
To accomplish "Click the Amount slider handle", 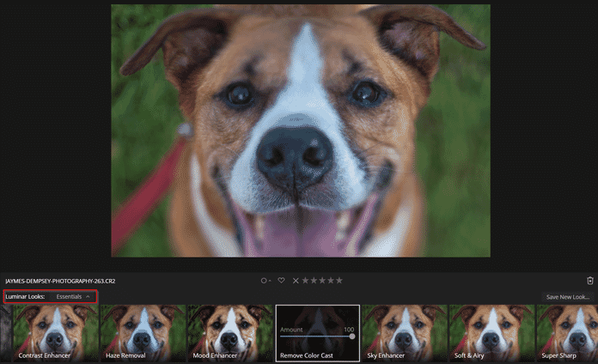I will pos(352,337).
